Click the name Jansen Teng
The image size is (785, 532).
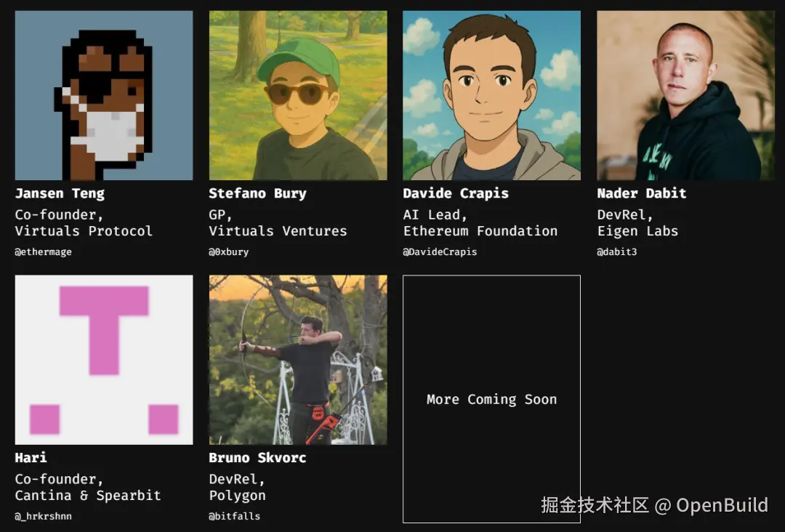pos(60,193)
